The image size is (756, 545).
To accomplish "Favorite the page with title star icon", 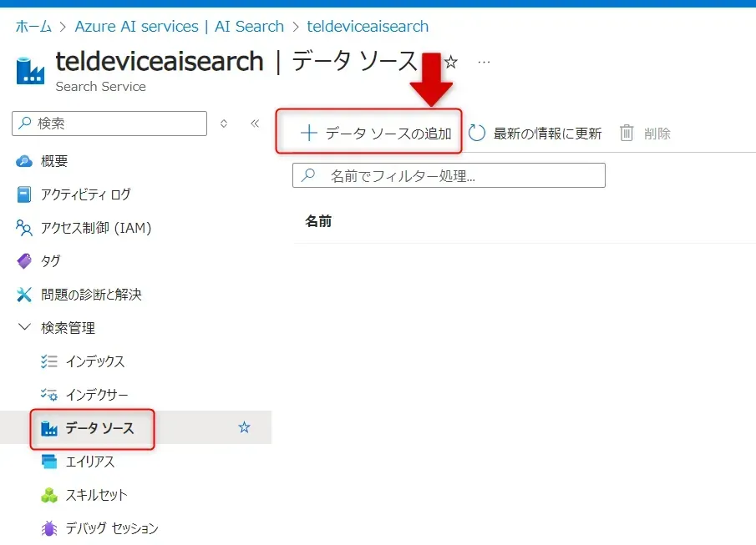I will click(x=450, y=63).
